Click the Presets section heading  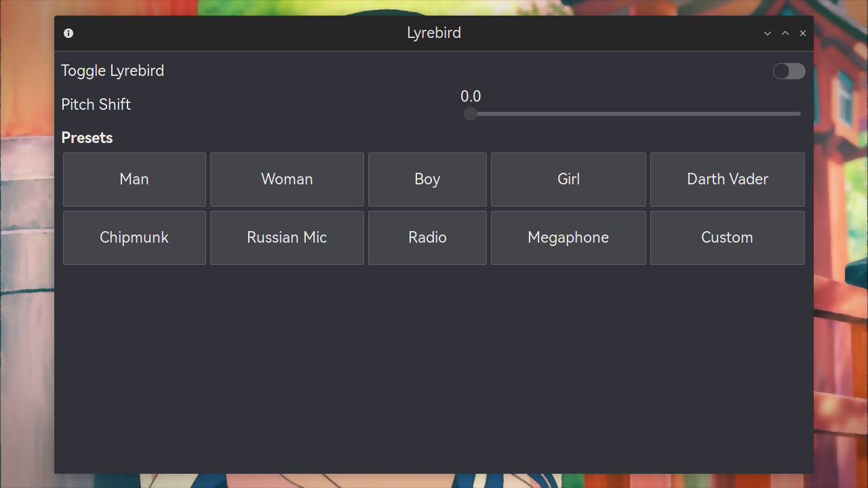point(87,138)
